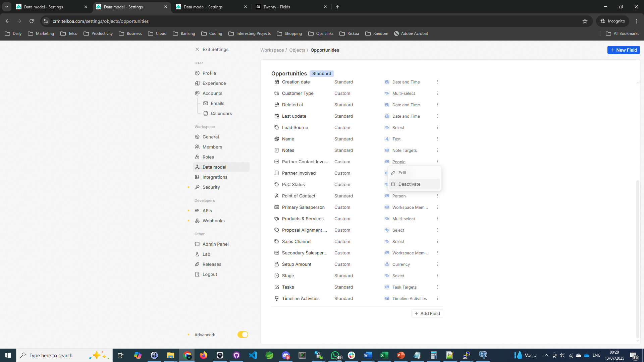Click the Stage progress icon
The width and height of the screenshot is (644, 362).
point(277,276)
